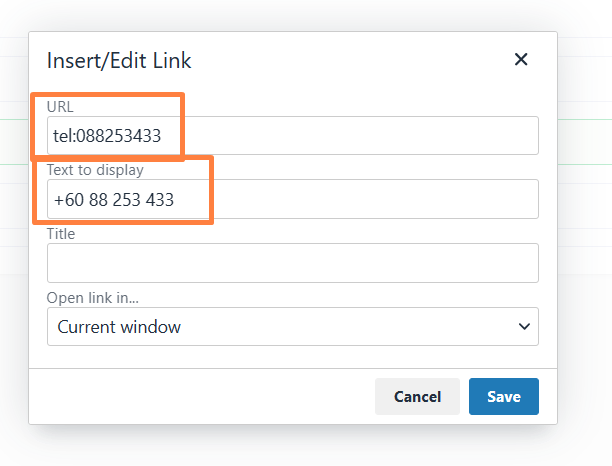Click the 'Open link in...' label
The width and height of the screenshot is (612, 466).
point(93,298)
